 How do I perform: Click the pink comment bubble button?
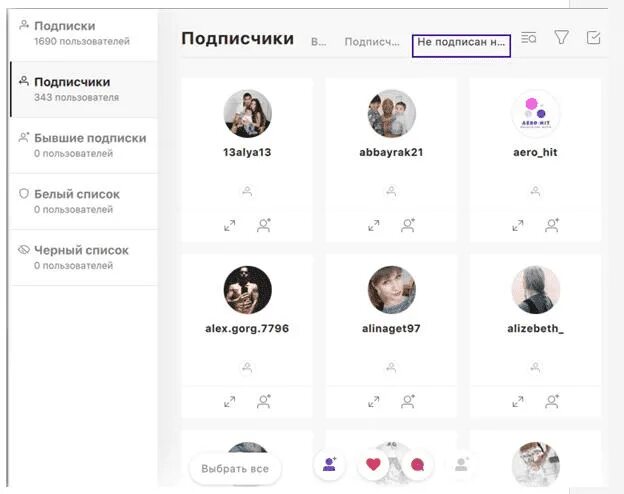tap(417, 464)
